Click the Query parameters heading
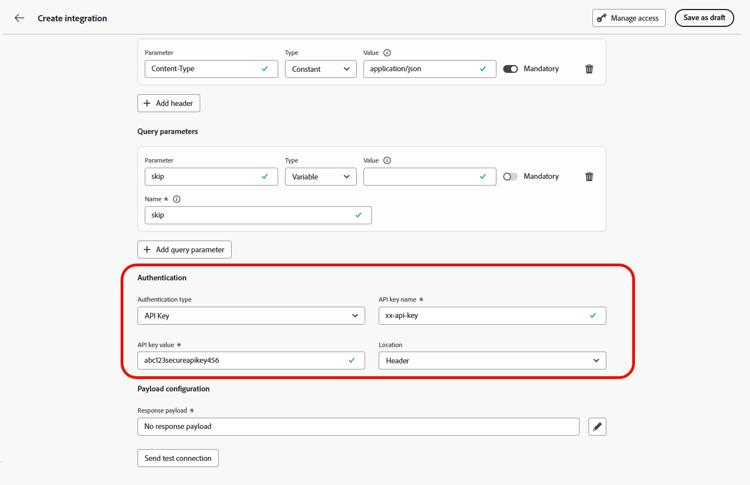The height and width of the screenshot is (485, 750). point(167,132)
